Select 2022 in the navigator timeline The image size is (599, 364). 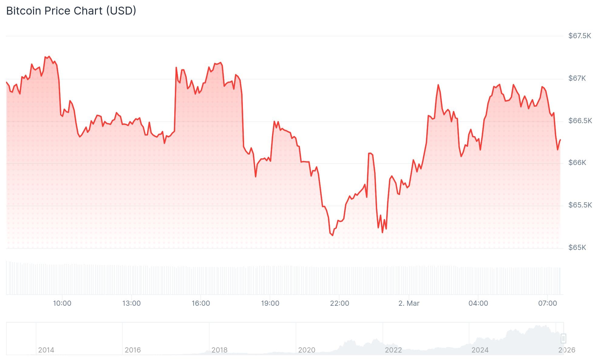[x=393, y=350]
